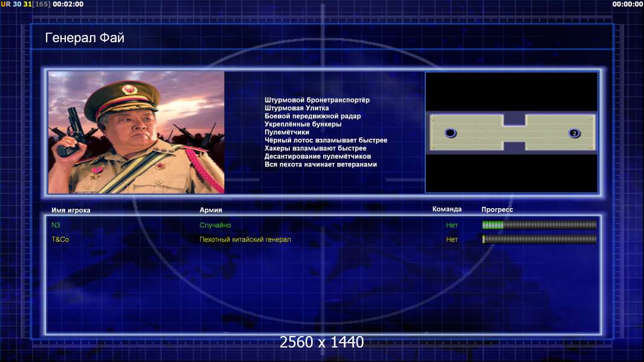Click team value 'Нет' in T&Co row
Image resolution: width=644 pixels, height=362 pixels.
click(452, 240)
